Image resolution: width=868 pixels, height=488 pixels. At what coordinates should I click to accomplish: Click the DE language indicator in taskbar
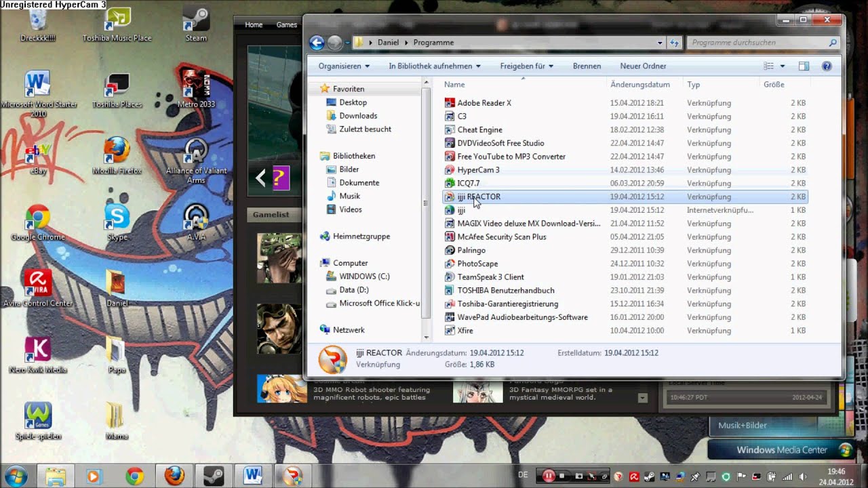click(x=523, y=476)
